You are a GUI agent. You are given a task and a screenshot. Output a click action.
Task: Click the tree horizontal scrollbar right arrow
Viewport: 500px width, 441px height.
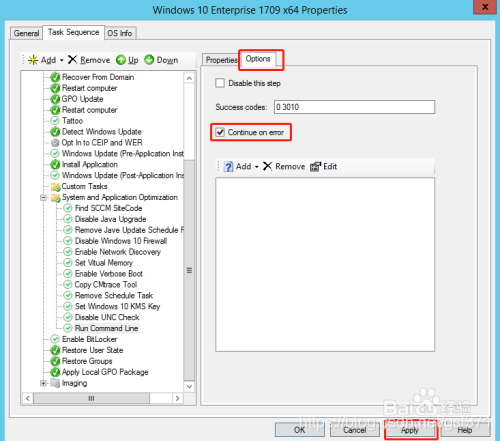[x=177, y=398]
